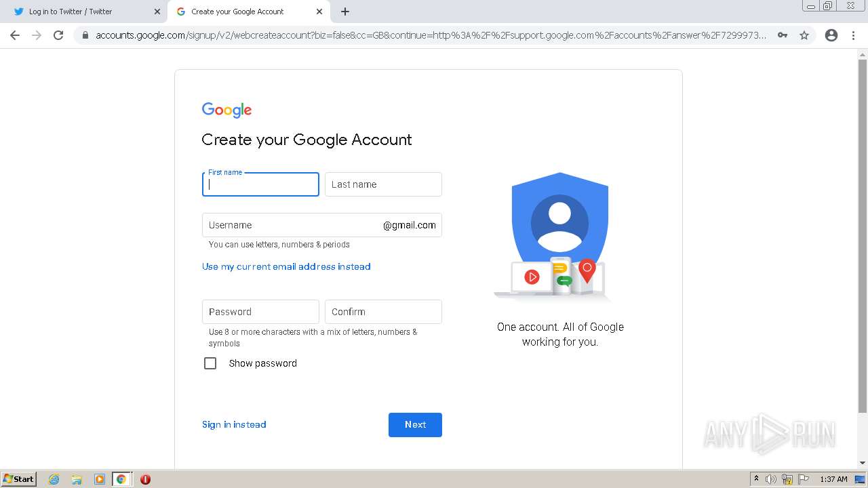Image resolution: width=868 pixels, height=488 pixels.
Task: Click the volume speaker tray icon
Action: pyautogui.click(x=771, y=479)
